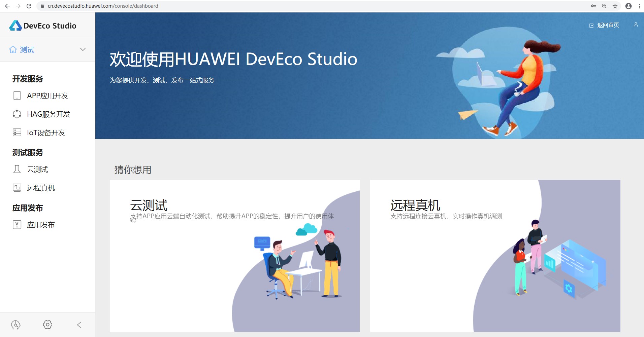Viewport: 644px width, 337px height.
Task: Click the IoT设备开发 icon
Action: (17, 133)
